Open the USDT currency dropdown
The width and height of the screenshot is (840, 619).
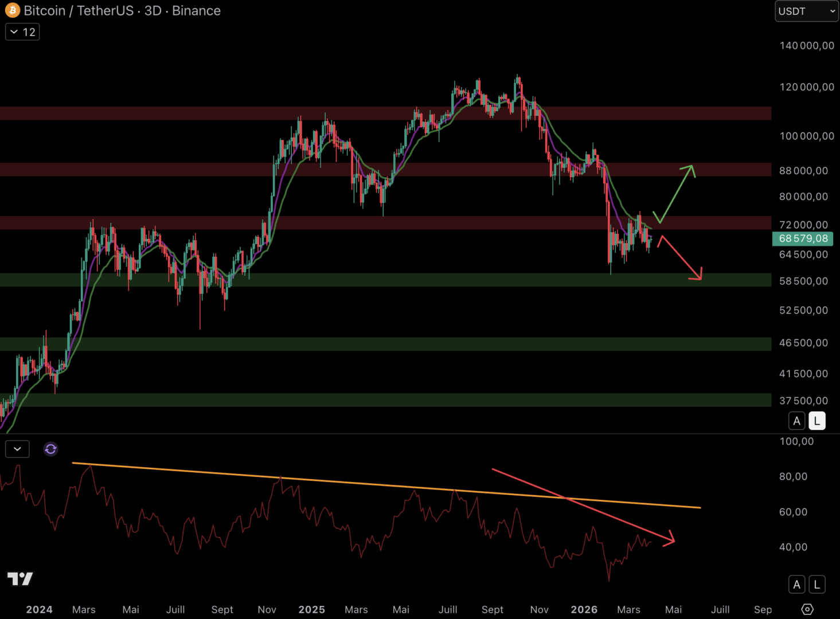(x=806, y=11)
